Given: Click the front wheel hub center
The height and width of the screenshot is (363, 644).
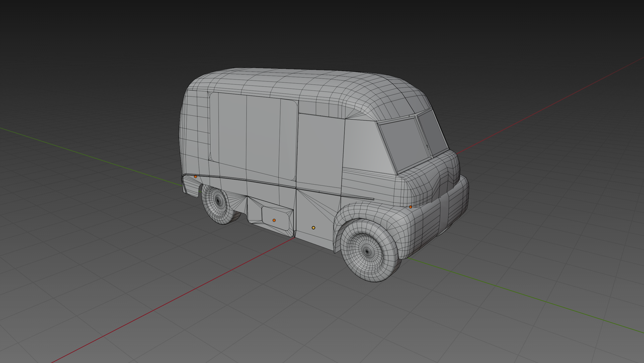Looking at the screenshot, I should [367, 251].
